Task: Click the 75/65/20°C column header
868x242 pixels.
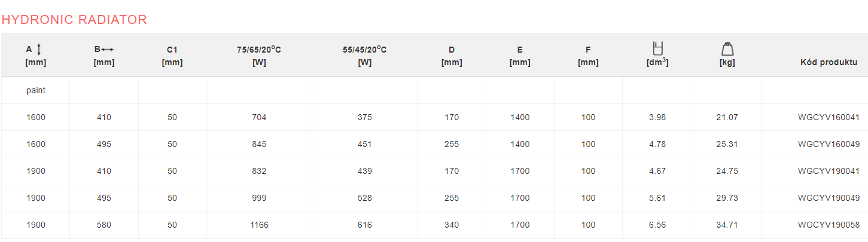Action: tap(259, 56)
